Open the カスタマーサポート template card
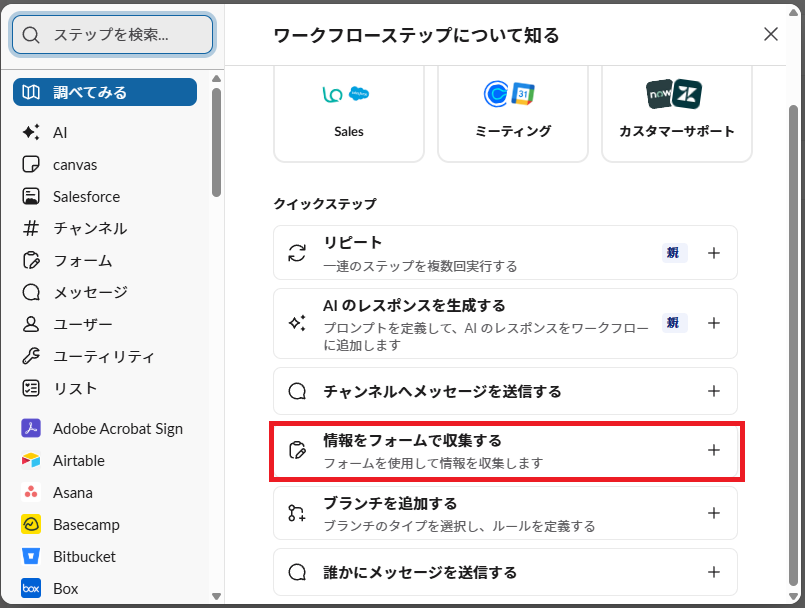The width and height of the screenshot is (805, 608). pyautogui.click(x=677, y=113)
